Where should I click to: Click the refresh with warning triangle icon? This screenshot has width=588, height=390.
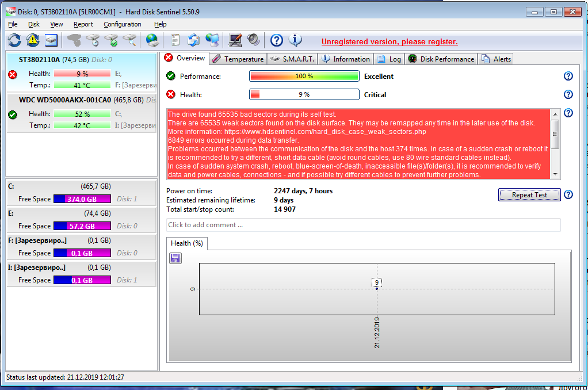[33, 40]
